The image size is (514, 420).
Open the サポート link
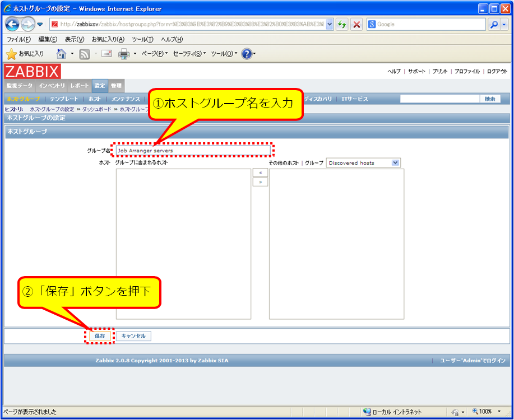coord(416,72)
